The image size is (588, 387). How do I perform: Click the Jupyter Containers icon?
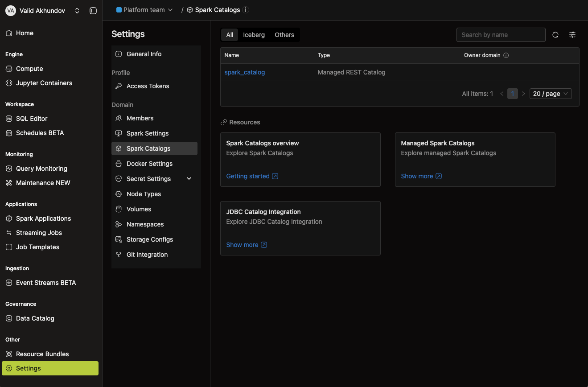[x=9, y=83]
